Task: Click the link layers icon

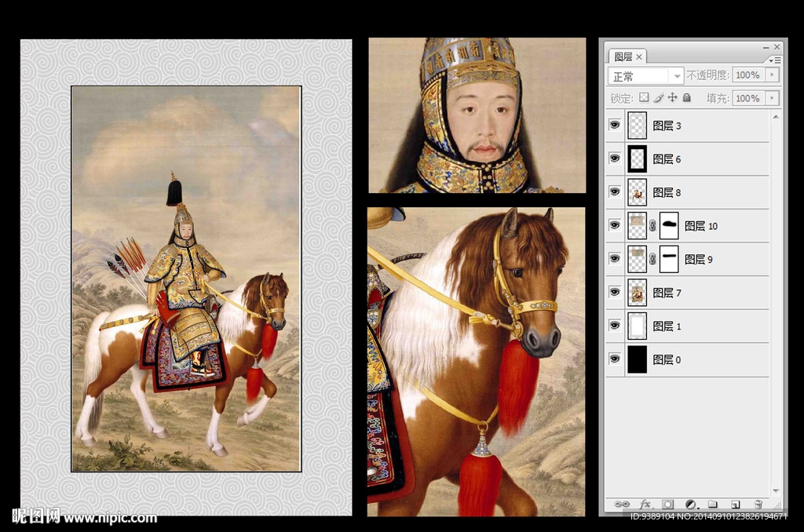Action: [x=622, y=505]
